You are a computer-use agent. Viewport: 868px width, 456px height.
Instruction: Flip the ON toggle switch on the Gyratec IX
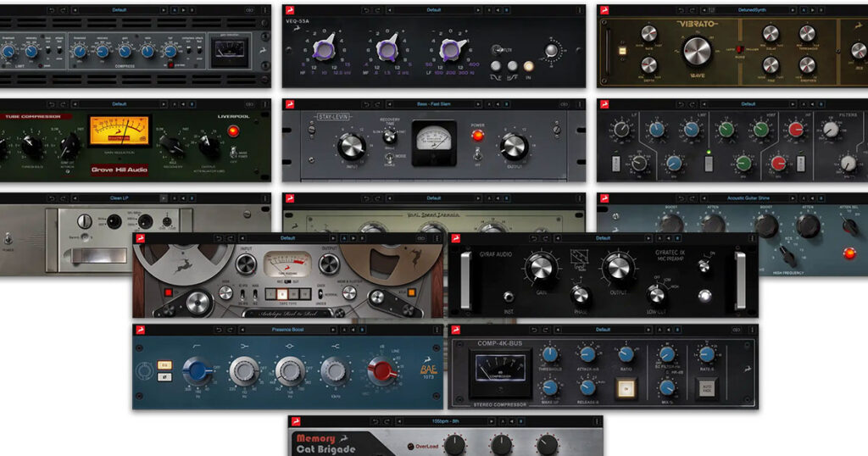tap(704, 267)
